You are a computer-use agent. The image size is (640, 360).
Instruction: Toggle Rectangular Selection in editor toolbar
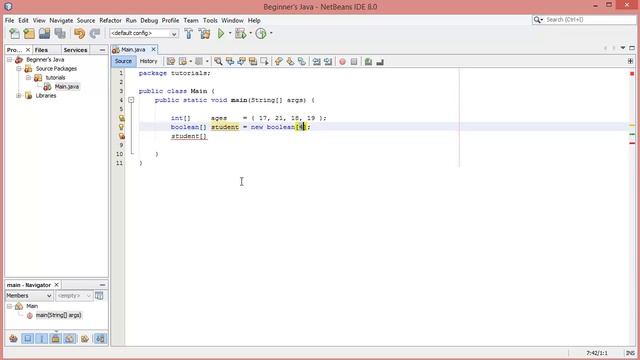click(x=264, y=62)
